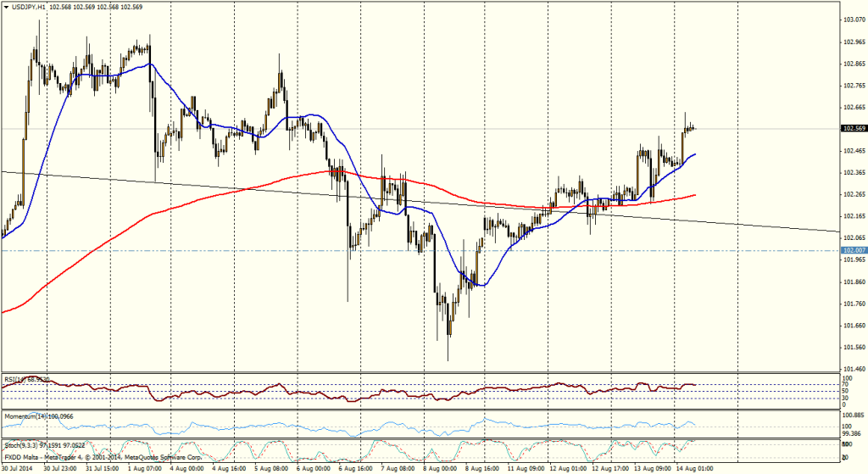Click the 103.070 price scale label

(852, 20)
